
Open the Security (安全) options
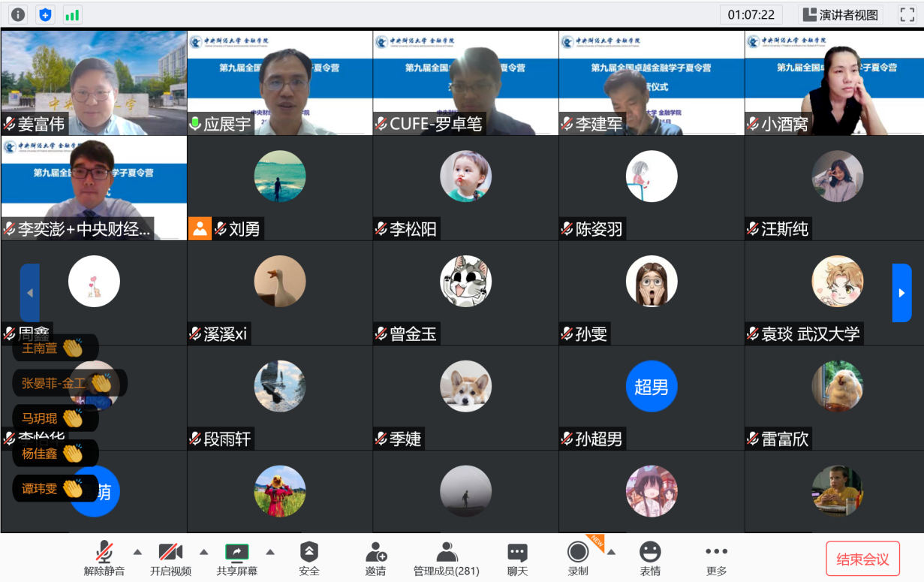(309, 559)
